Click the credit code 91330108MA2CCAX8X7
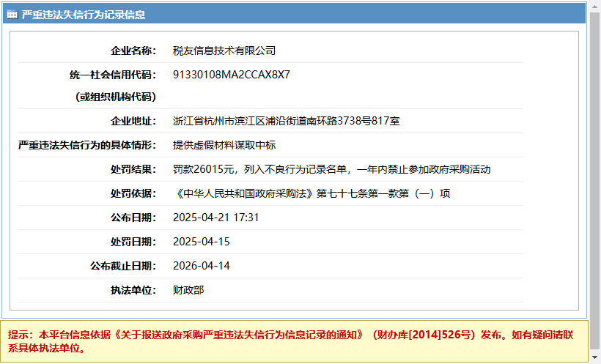The image size is (601, 364). tap(231, 75)
